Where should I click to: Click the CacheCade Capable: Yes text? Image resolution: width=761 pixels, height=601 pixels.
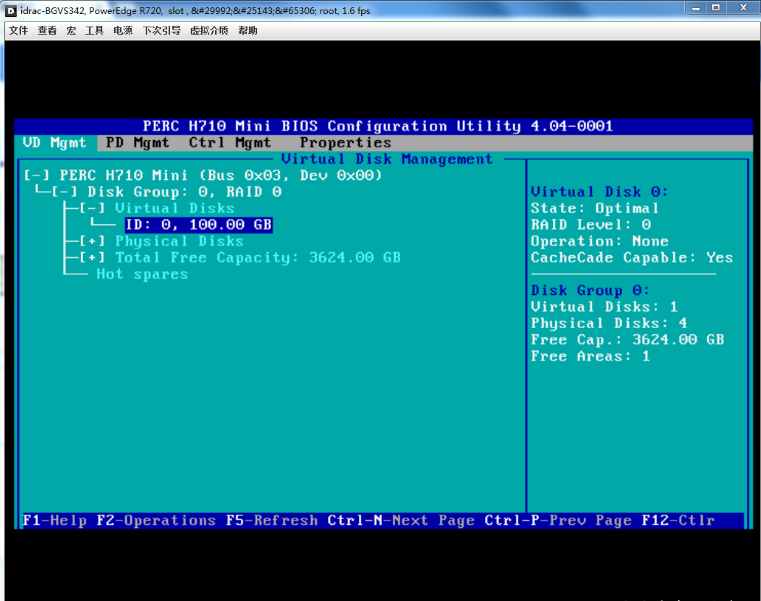point(632,258)
